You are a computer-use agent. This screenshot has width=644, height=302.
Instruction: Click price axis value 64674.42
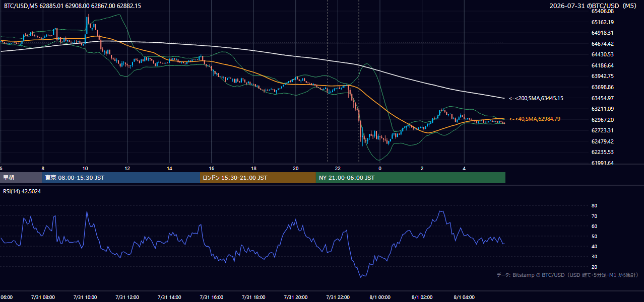click(x=602, y=44)
